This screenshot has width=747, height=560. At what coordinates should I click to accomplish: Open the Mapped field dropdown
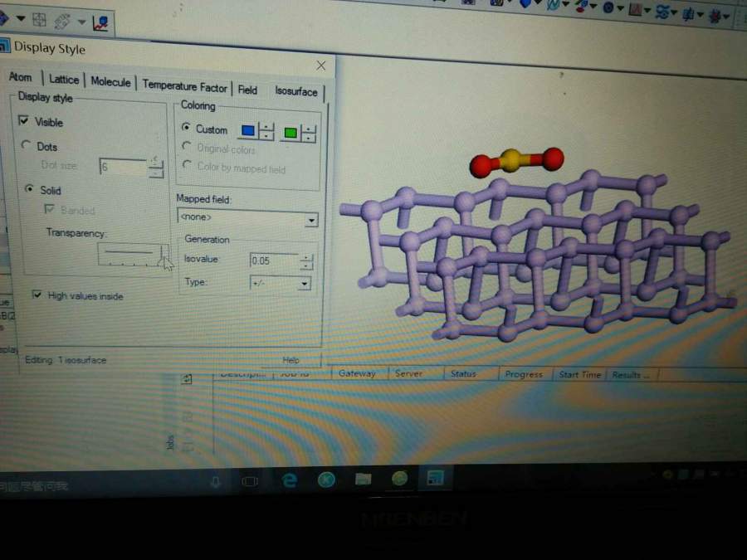click(311, 220)
